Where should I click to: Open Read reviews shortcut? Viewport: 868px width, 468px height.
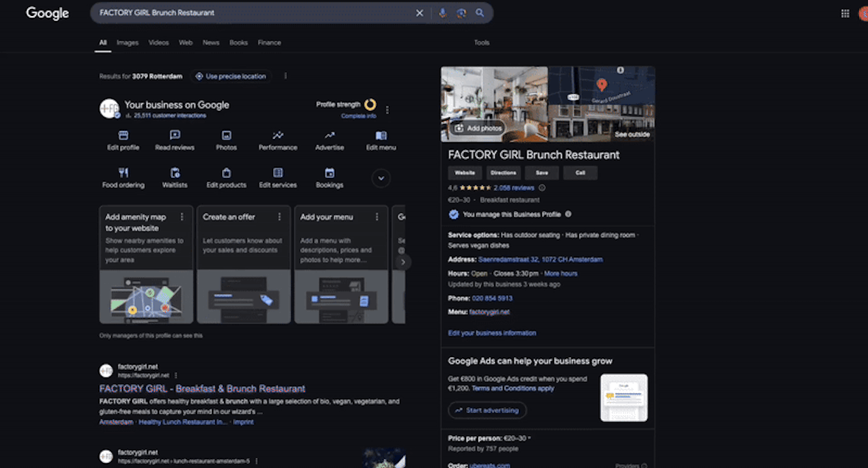pos(175,141)
